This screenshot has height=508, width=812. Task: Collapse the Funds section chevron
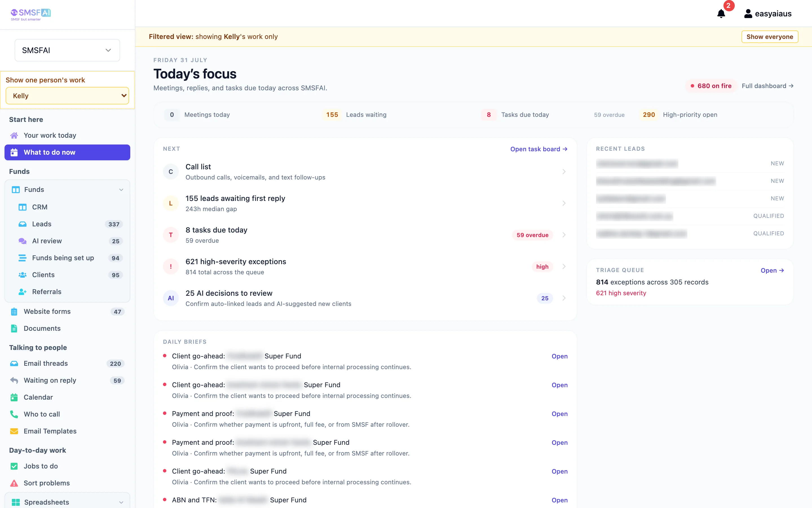click(x=121, y=190)
